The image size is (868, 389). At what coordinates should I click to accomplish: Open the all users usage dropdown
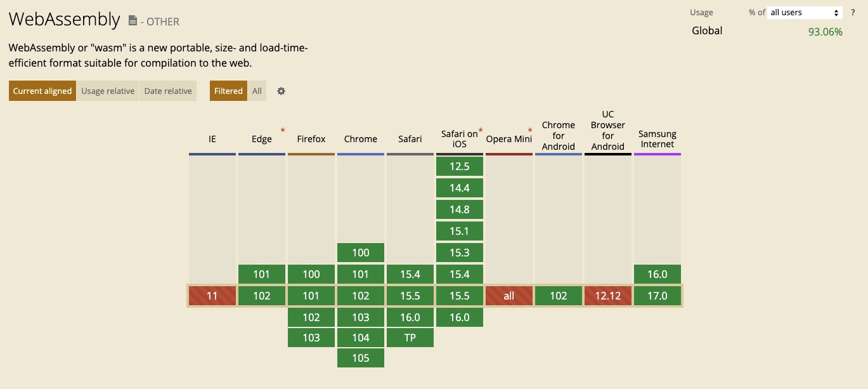click(x=805, y=13)
